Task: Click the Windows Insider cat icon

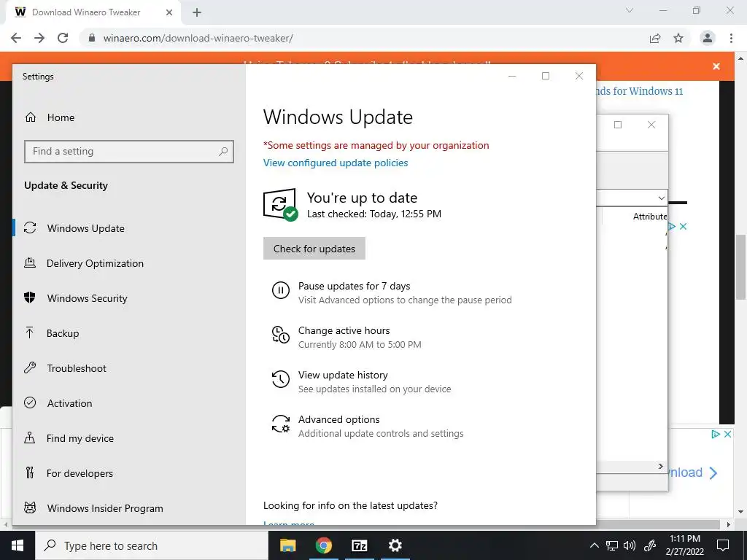Action: [30, 507]
